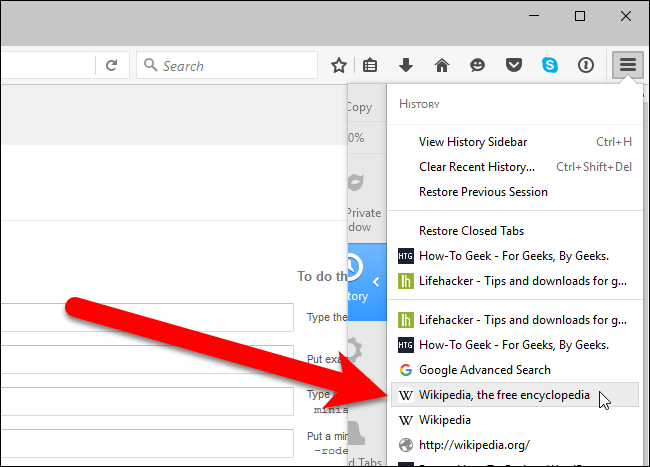Open the Hello chat smiley icon
The width and height of the screenshot is (650, 467).
click(478, 65)
